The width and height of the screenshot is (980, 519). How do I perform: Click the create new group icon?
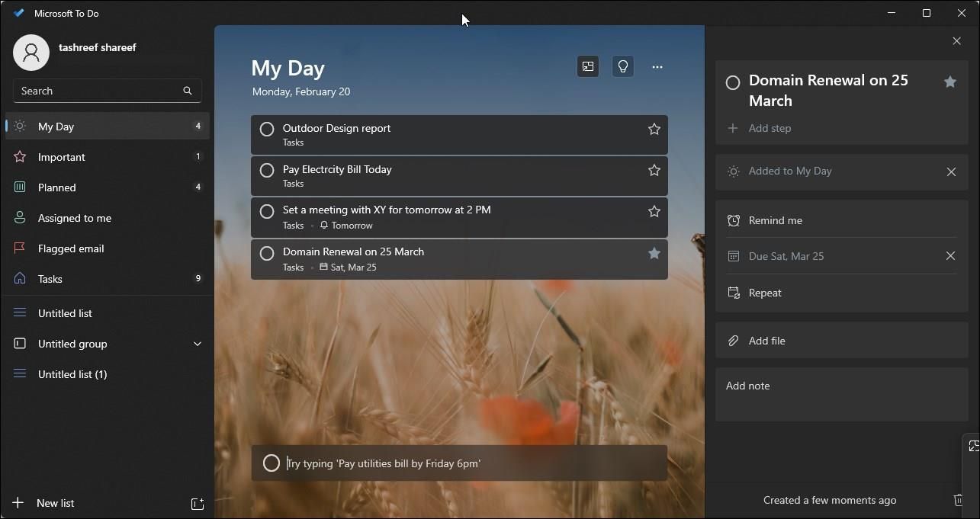pos(197,504)
